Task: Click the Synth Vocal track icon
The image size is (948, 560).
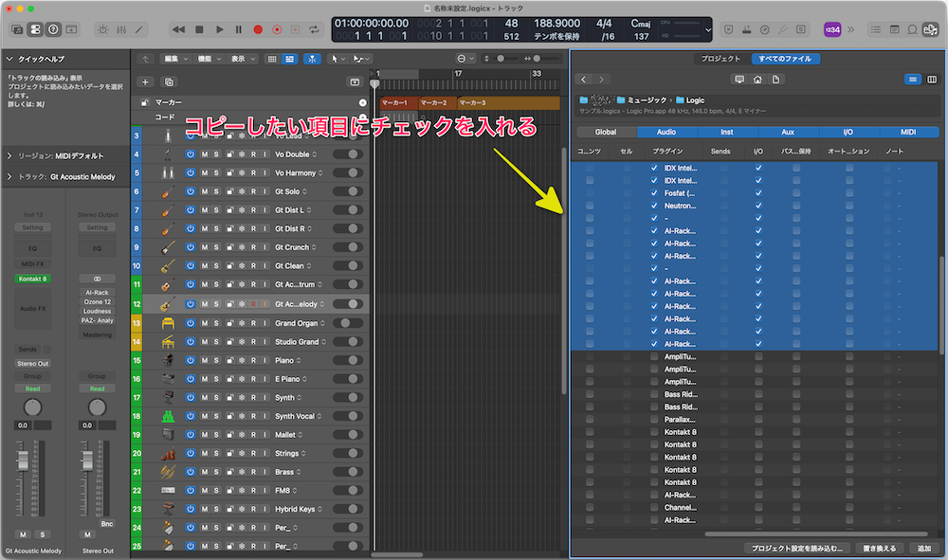Action: (x=168, y=416)
